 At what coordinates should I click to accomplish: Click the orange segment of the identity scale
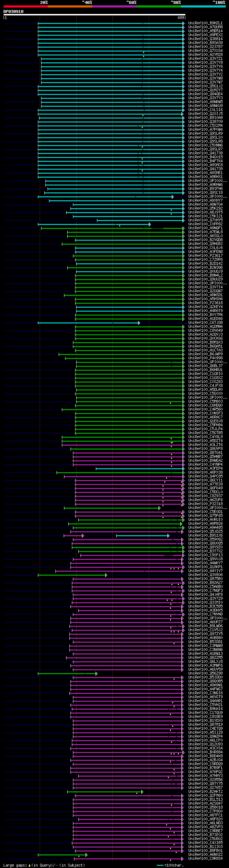pos(70,6)
